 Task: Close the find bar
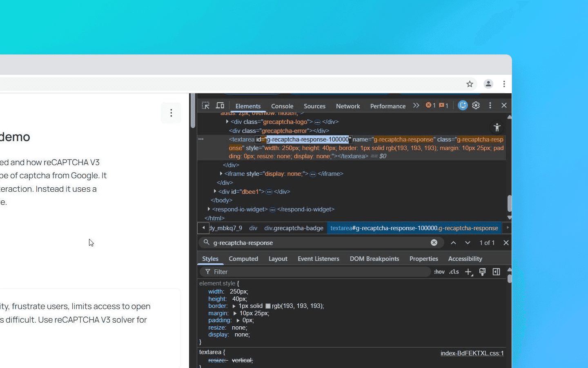[506, 242]
